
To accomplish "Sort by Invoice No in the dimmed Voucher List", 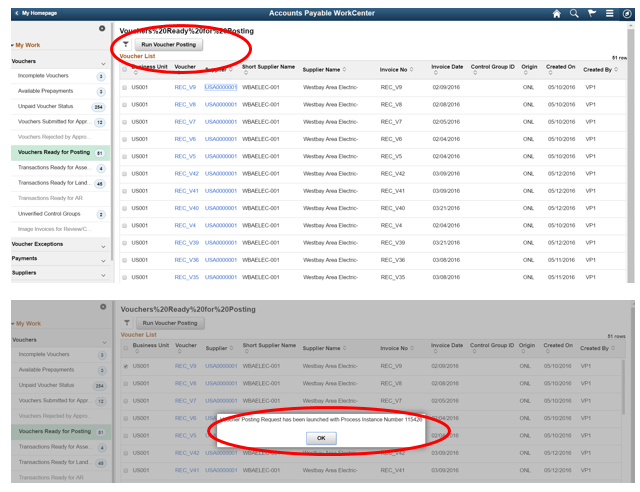I will coord(396,348).
